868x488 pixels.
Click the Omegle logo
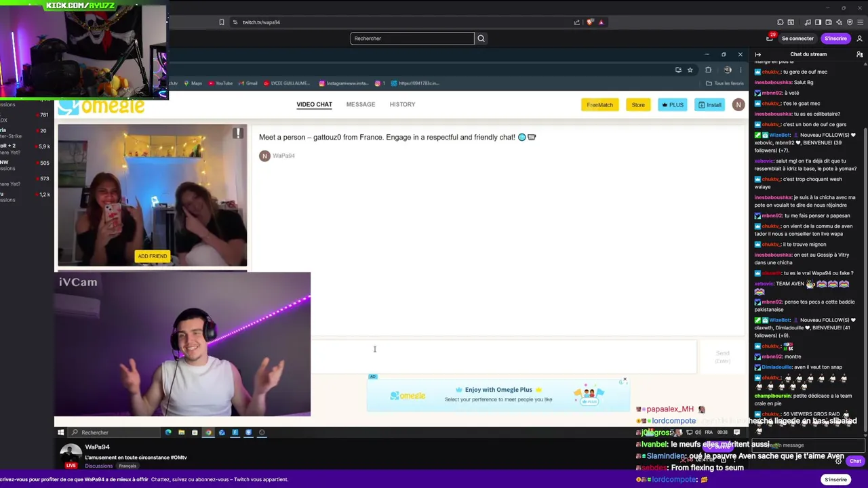[x=102, y=107]
